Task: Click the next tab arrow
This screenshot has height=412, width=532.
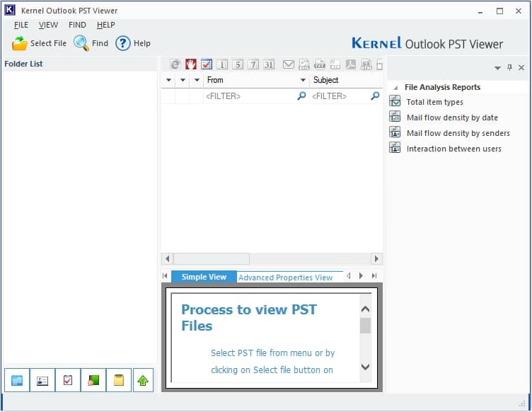Action: 361,276
